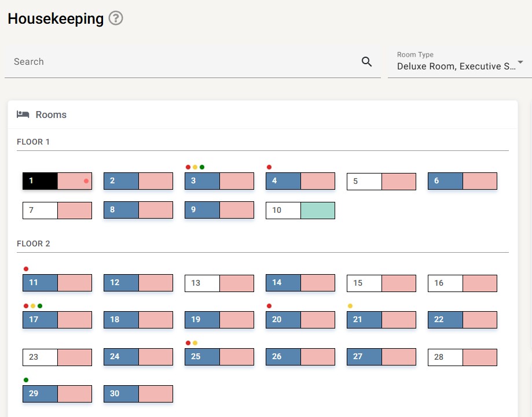The height and width of the screenshot is (417, 532).
Task: Click the green dot above room 29
Action: tap(26, 380)
